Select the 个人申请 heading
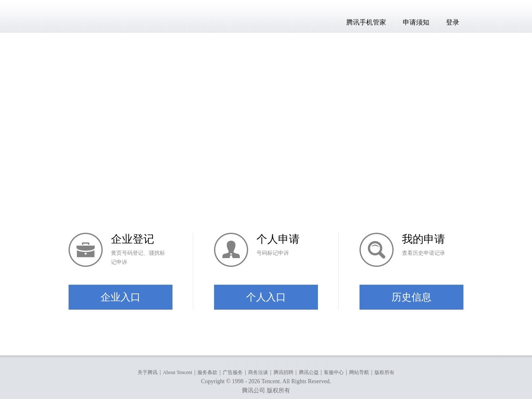 [x=278, y=239]
